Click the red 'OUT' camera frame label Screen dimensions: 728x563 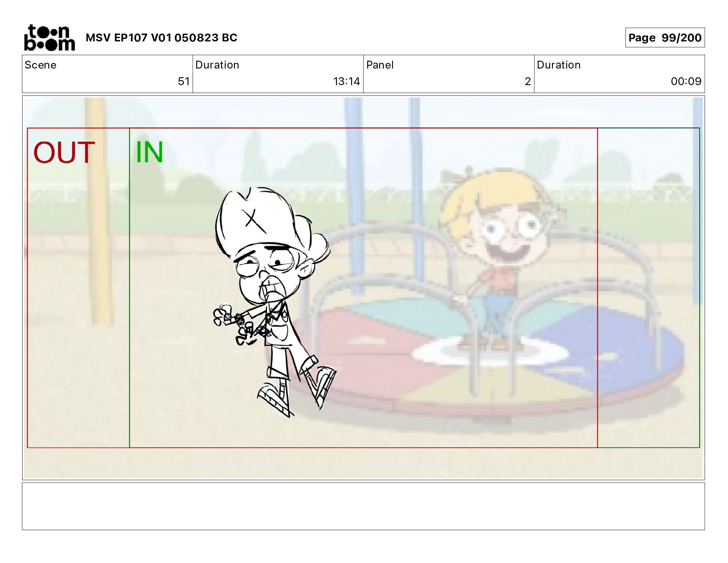(64, 153)
